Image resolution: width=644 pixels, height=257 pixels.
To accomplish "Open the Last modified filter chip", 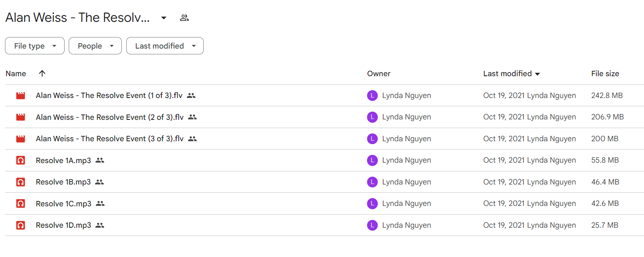I will [x=165, y=46].
